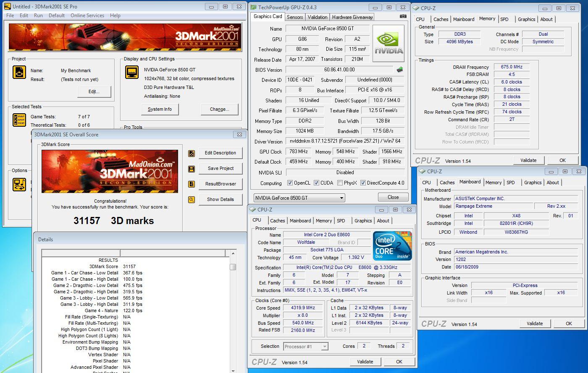Click the CPU-Z CPU window title icon
The image size is (588, 373).
point(253,209)
